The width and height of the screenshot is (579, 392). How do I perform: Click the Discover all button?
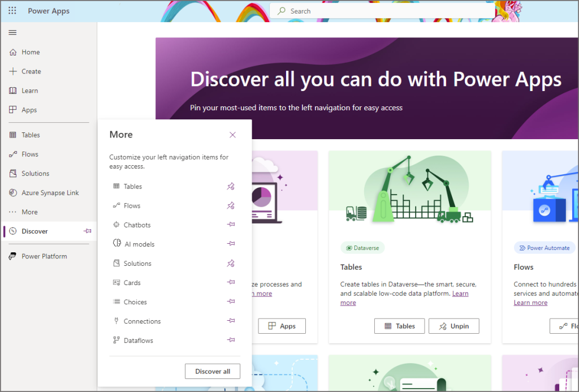coord(213,371)
